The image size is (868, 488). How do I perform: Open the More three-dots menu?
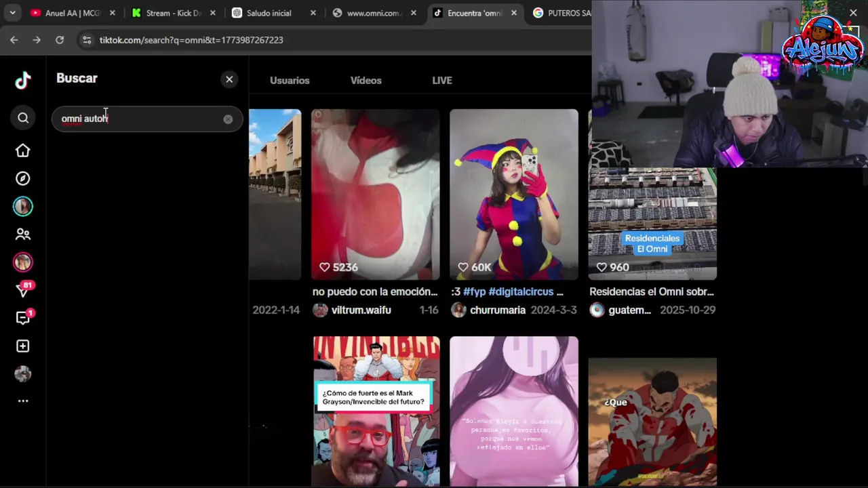(x=23, y=401)
